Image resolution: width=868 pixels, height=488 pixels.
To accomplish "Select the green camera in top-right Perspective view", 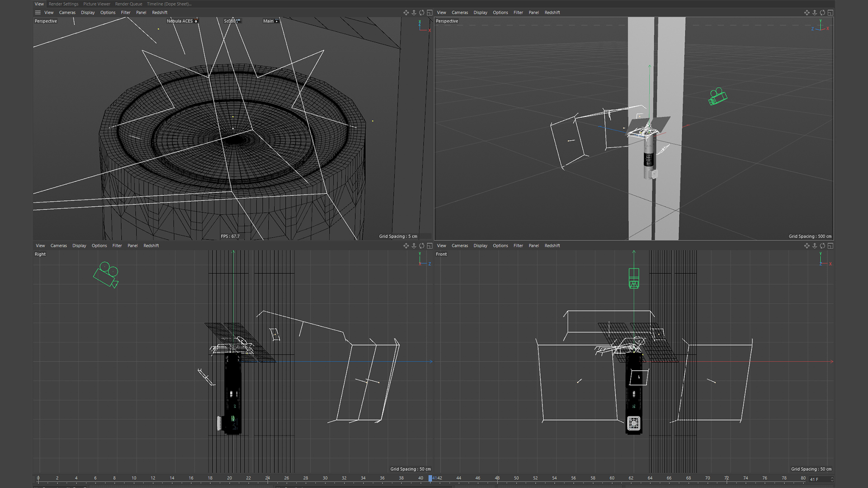I will coord(717,96).
